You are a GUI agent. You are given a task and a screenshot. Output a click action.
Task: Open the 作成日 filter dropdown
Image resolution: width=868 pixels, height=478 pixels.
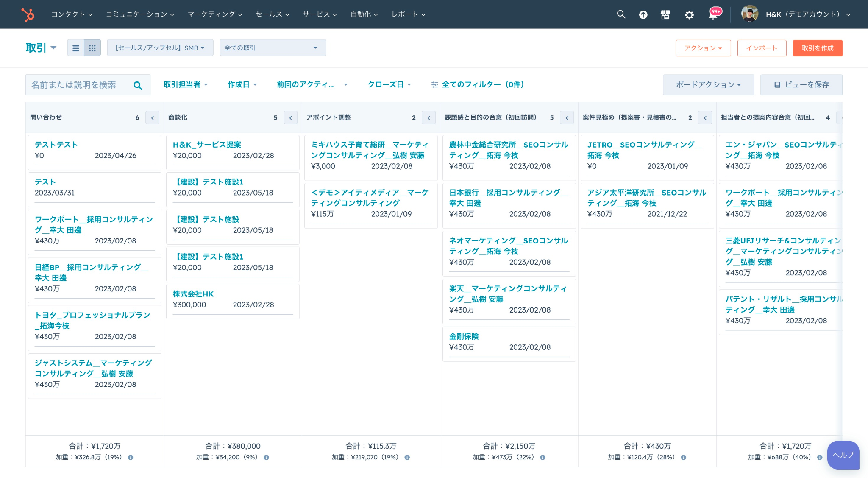242,85
